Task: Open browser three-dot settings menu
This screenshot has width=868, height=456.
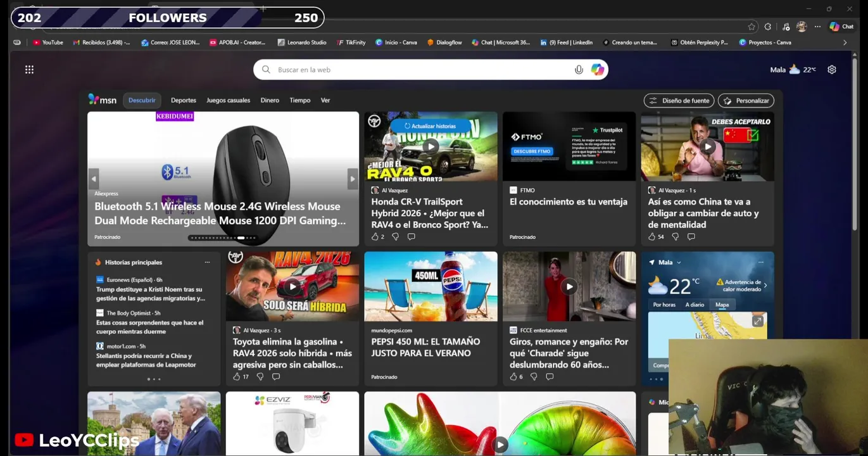Action: (817, 27)
